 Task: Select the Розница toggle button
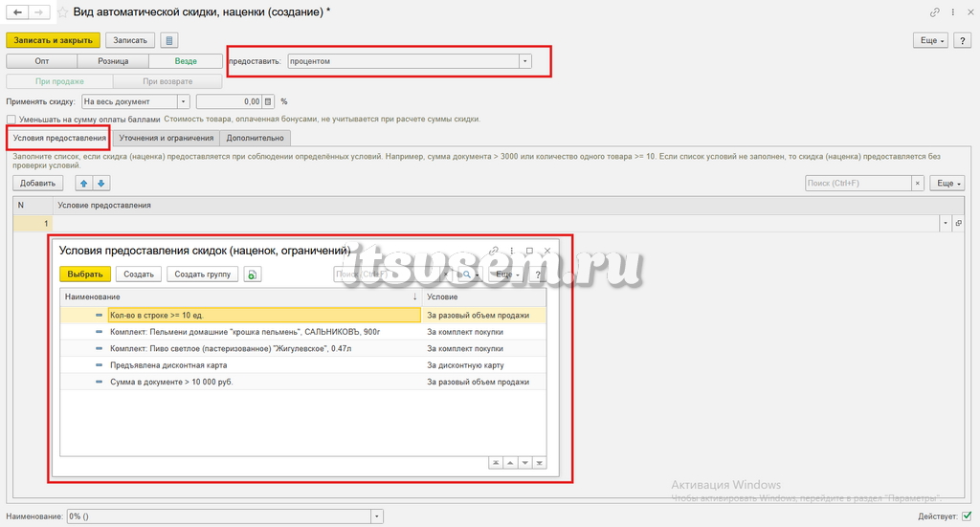[113, 61]
